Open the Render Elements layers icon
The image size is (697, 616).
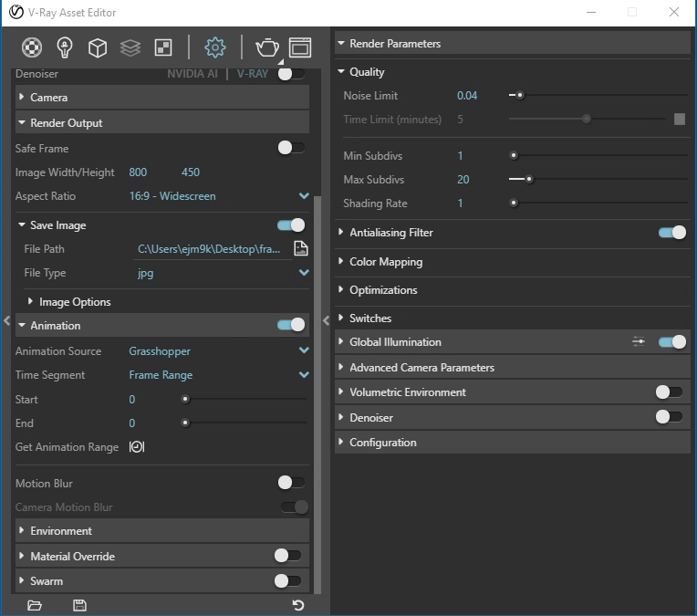pos(130,47)
